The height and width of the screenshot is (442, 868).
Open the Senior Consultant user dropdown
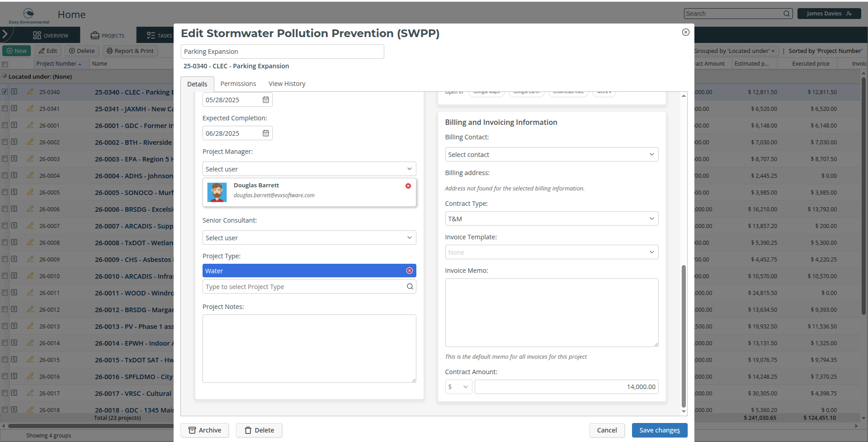click(x=309, y=238)
